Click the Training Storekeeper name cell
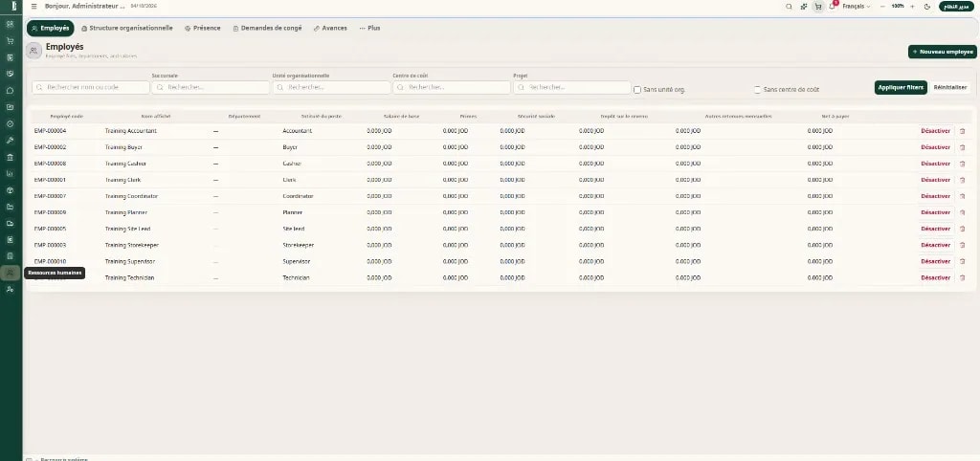The height and width of the screenshot is (461, 980). click(x=130, y=245)
